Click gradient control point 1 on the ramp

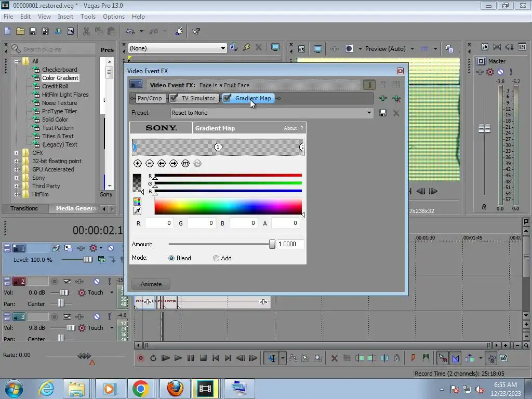pyautogui.click(x=218, y=147)
